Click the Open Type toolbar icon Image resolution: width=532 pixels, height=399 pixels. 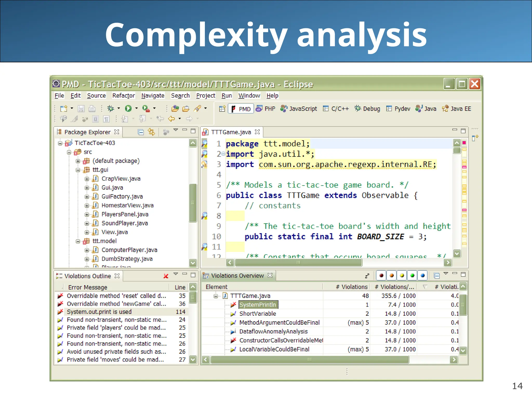tap(175, 109)
